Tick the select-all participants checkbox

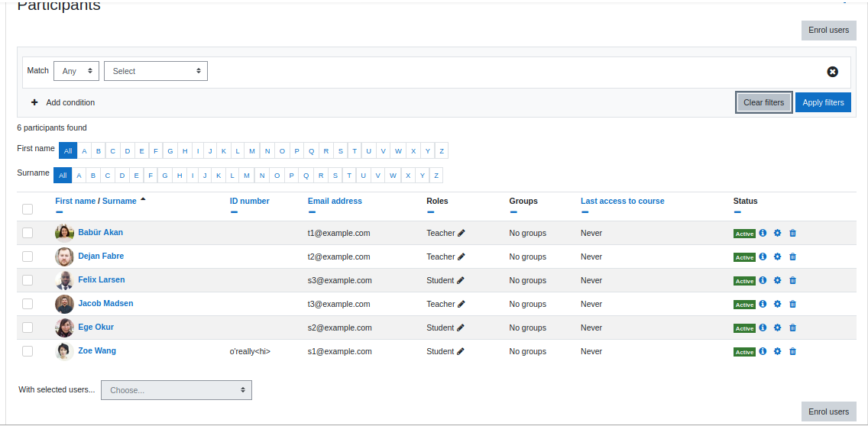pyautogui.click(x=28, y=209)
